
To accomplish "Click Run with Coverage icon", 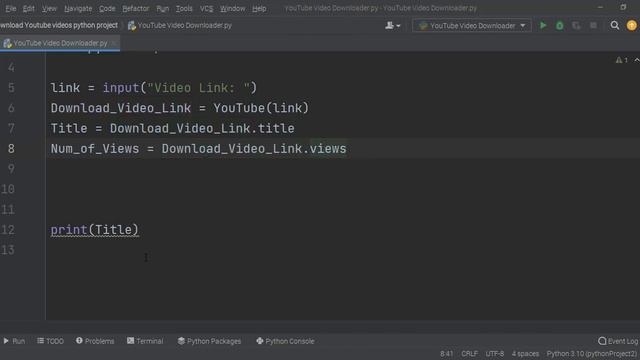I will point(576,26).
